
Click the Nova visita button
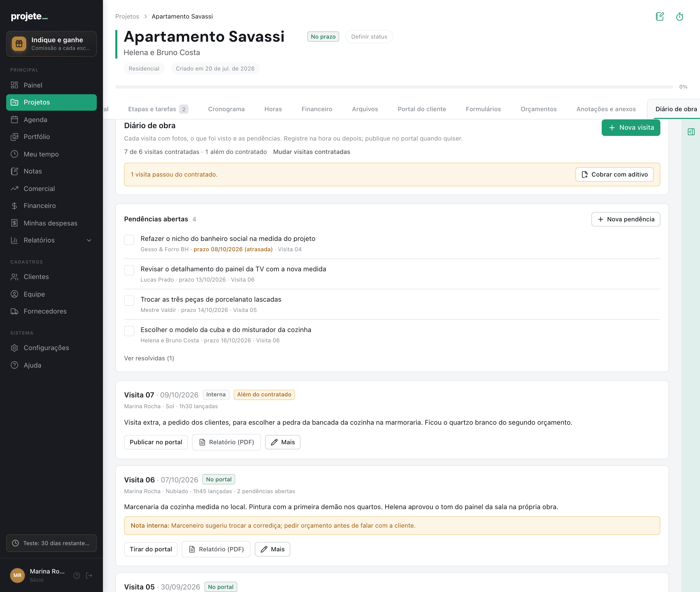pyautogui.click(x=631, y=127)
